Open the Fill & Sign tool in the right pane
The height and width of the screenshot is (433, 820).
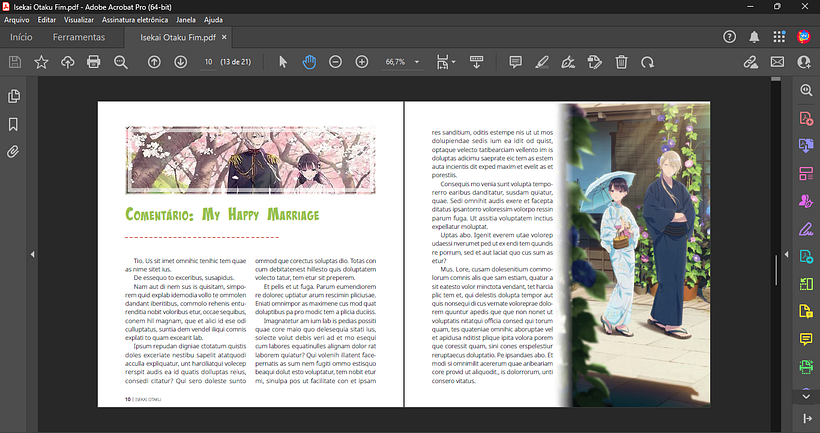tap(806, 229)
